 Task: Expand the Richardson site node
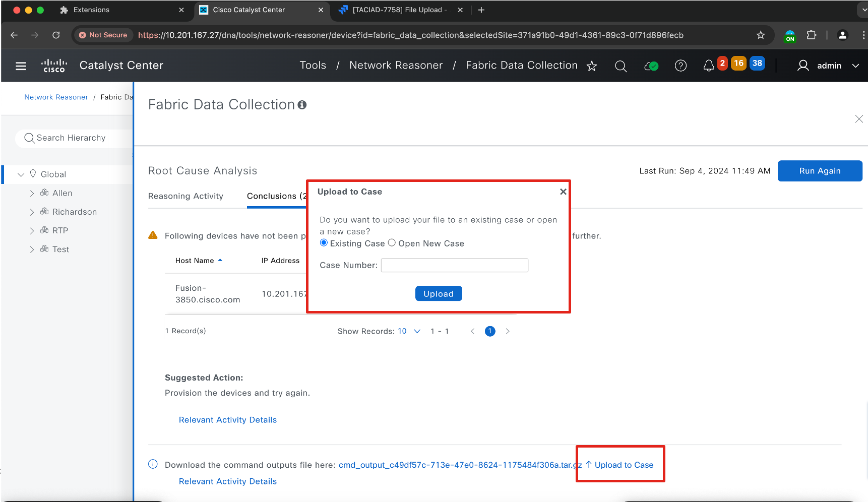click(32, 212)
